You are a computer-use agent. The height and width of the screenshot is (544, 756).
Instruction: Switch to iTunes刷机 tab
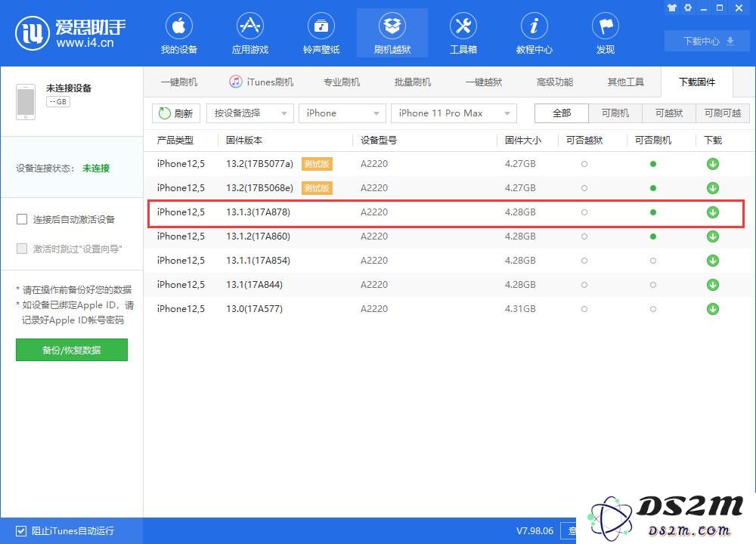coord(261,82)
